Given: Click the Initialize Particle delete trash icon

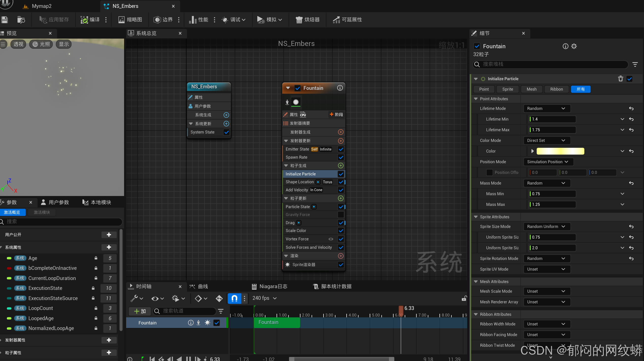Looking at the screenshot, I should point(620,79).
